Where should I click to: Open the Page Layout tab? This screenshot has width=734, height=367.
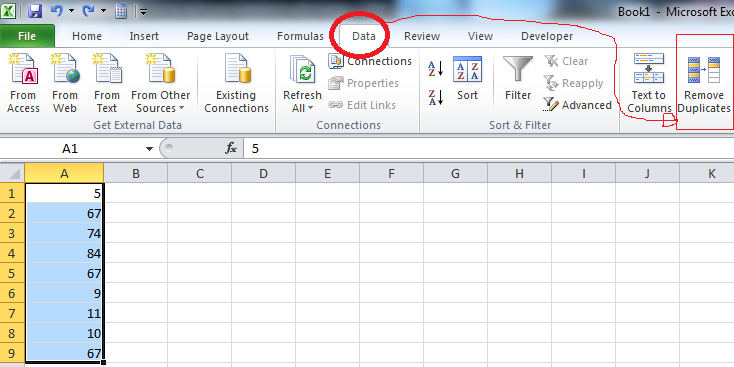pos(218,36)
